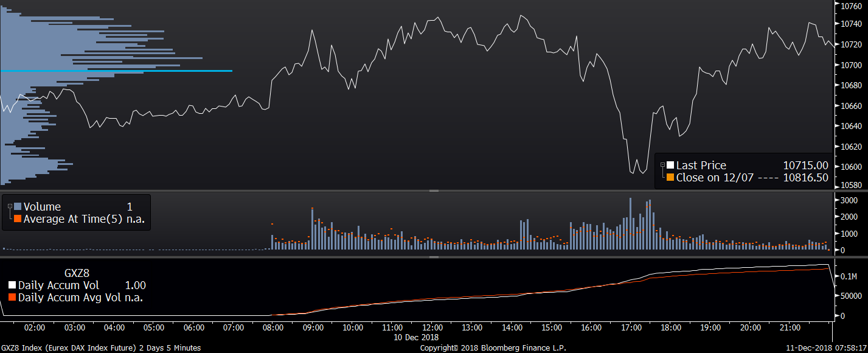Click the GXZ8 ticker heading
Screen dimensions: 868x353
pos(77,273)
